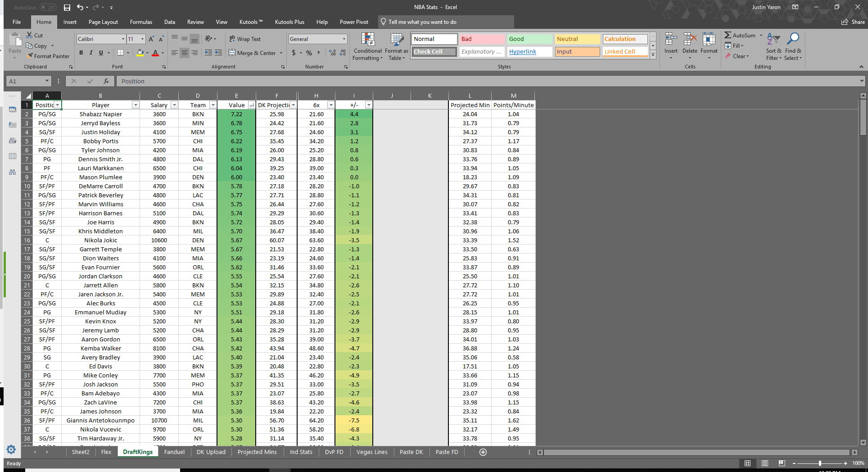Screen dimensions: 868x472
Task: Open the +/- column filter dropdown
Action: pos(369,105)
